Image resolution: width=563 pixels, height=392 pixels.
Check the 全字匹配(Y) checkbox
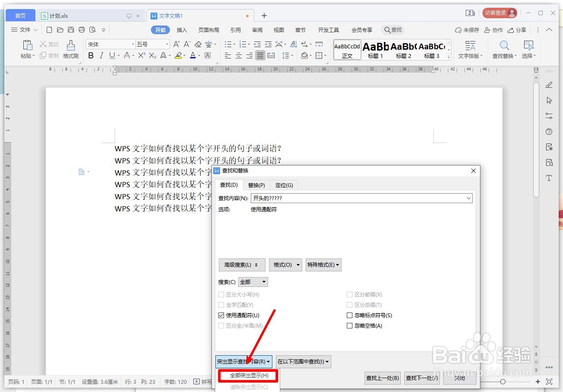click(221, 305)
